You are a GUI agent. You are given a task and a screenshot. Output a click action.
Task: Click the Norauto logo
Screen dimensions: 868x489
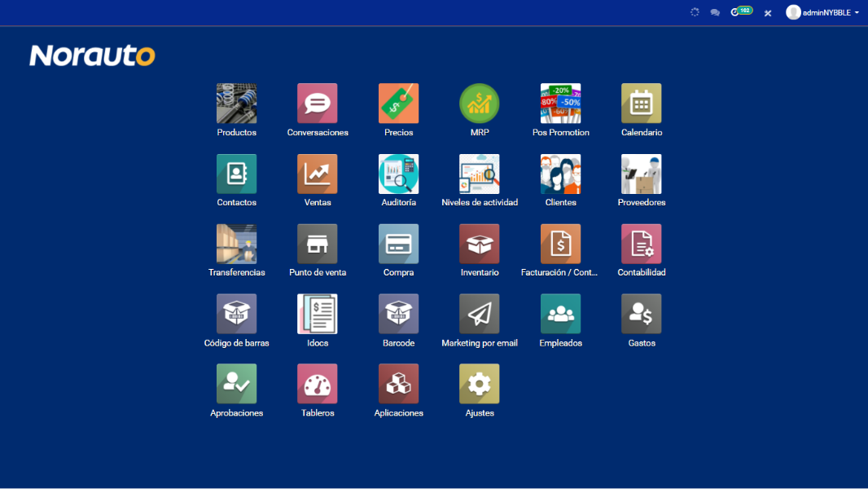click(93, 55)
